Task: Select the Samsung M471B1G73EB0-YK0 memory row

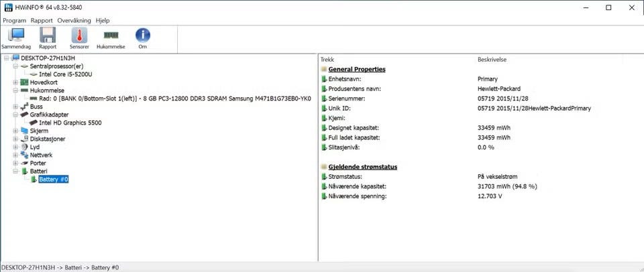Action: point(175,98)
